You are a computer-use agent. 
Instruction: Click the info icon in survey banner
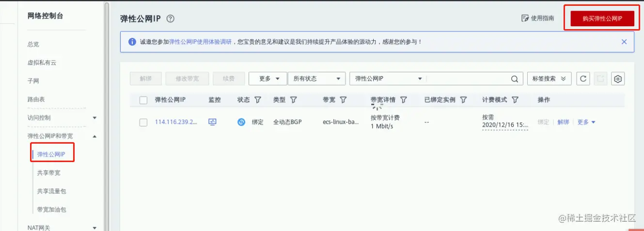click(x=132, y=42)
